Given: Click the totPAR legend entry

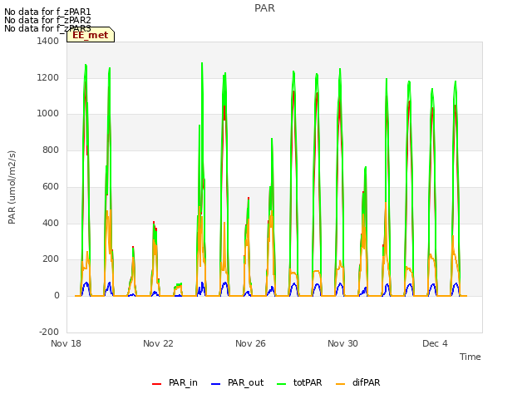Looking at the screenshot, I should tap(299, 382).
